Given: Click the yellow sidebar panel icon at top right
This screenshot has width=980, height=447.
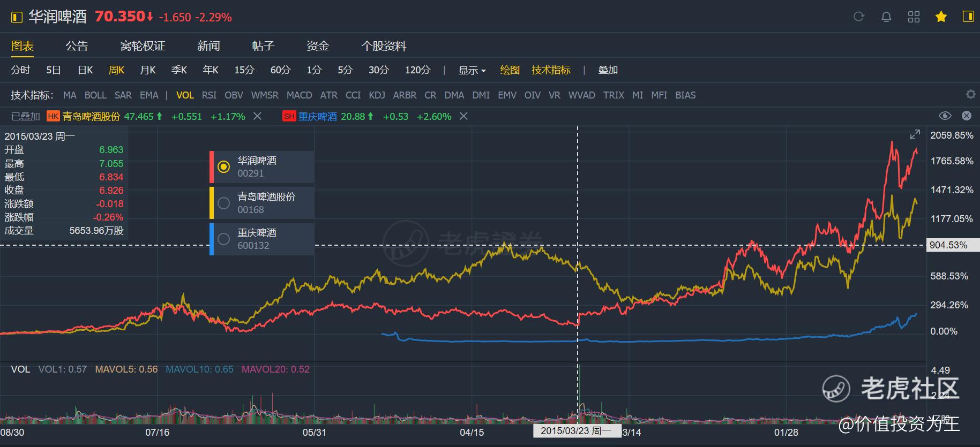Looking at the screenshot, I should click(968, 17).
